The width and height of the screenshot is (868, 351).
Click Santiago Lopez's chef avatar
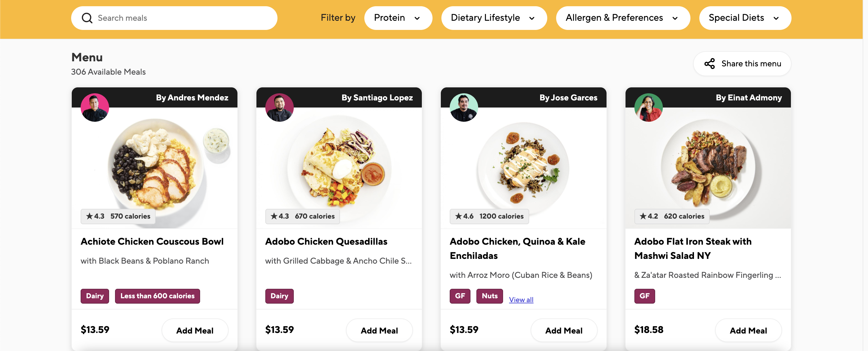pyautogui.click(x=279, y=107)
